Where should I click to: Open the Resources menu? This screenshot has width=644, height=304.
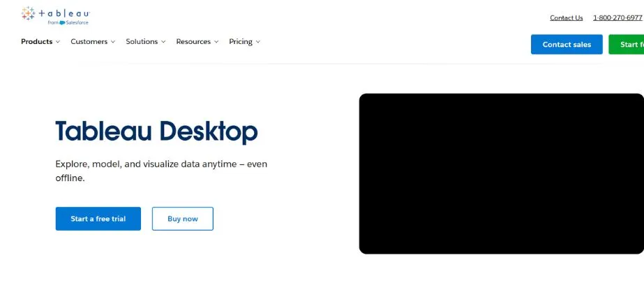[197, 41]
